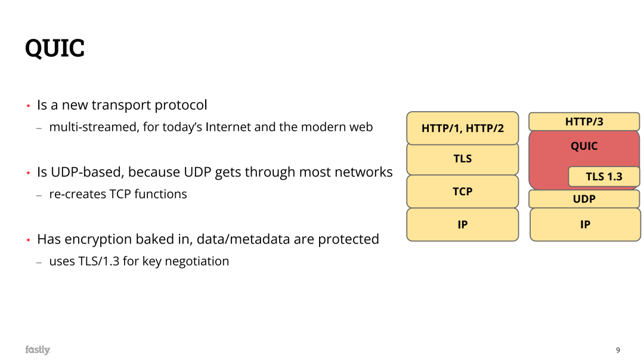Click the 'Is a new transport protocol' bullet
The width and height of the screenshot is (644, 363).
(122, 105)
